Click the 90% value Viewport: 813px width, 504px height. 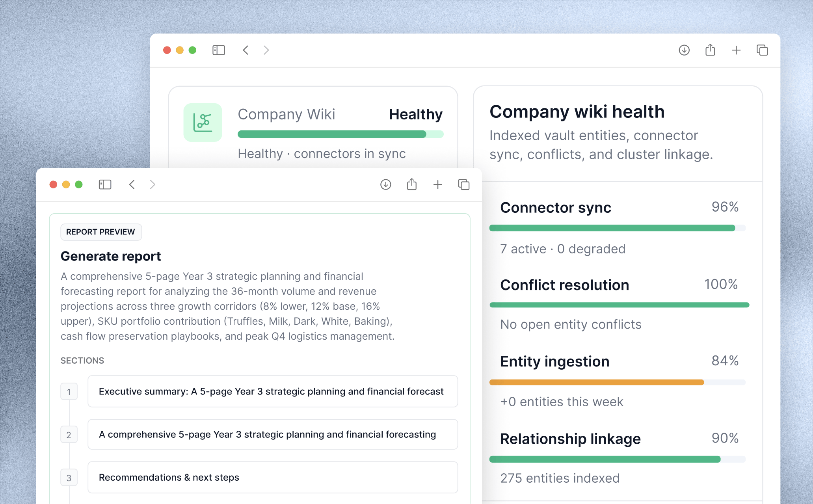725,438
